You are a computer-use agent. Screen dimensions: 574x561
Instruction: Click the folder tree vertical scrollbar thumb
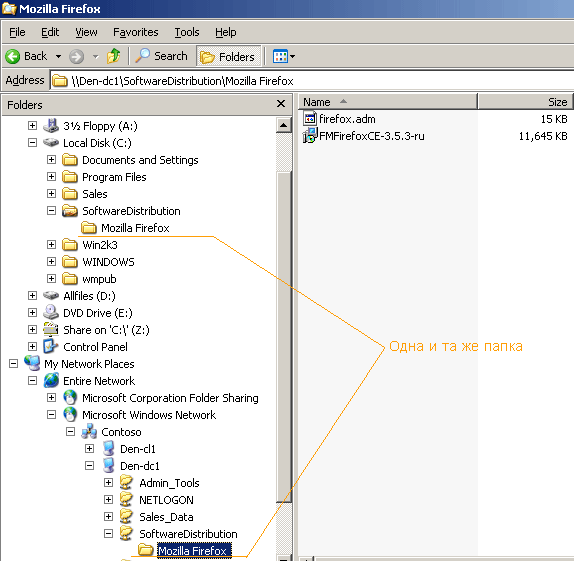284,337
